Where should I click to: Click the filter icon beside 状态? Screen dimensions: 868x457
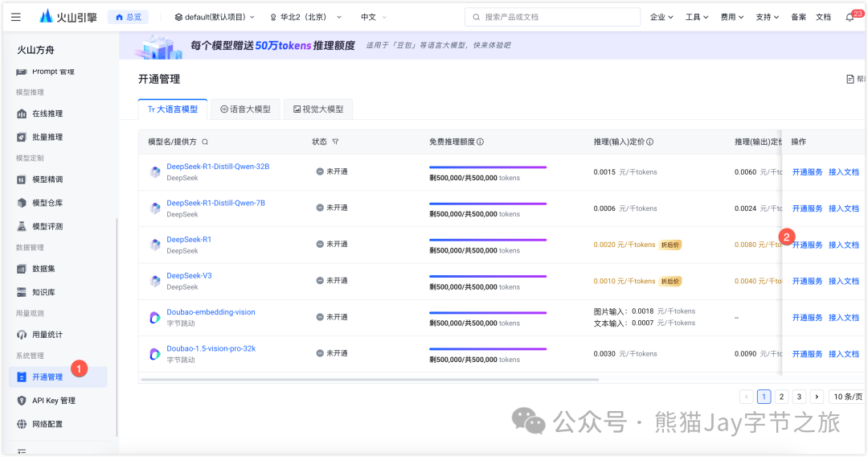[335, 142]
